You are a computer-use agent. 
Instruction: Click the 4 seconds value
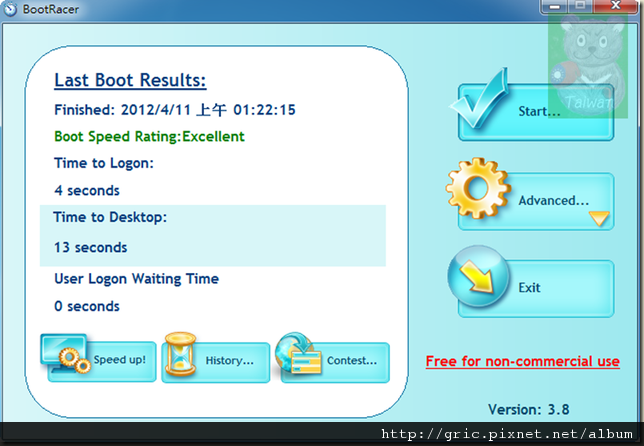[x=87, y=191]
